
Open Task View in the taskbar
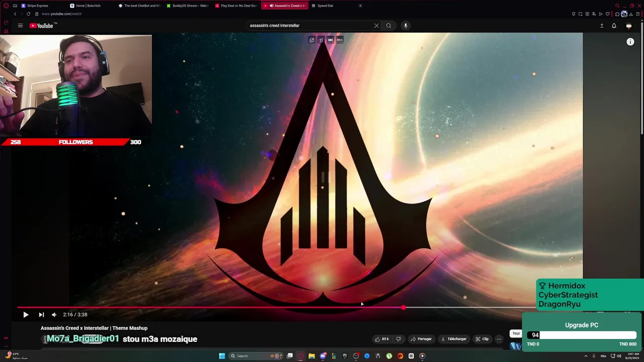click(290, 356)
